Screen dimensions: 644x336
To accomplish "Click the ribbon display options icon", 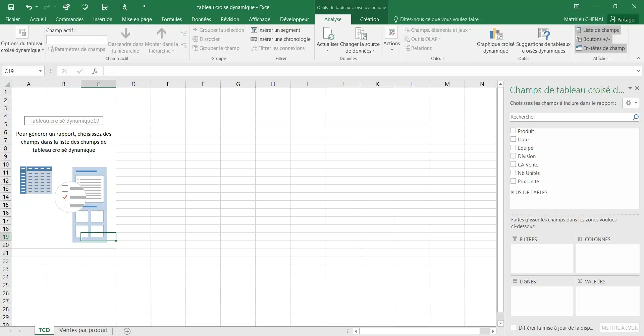I will coord(577,7).
